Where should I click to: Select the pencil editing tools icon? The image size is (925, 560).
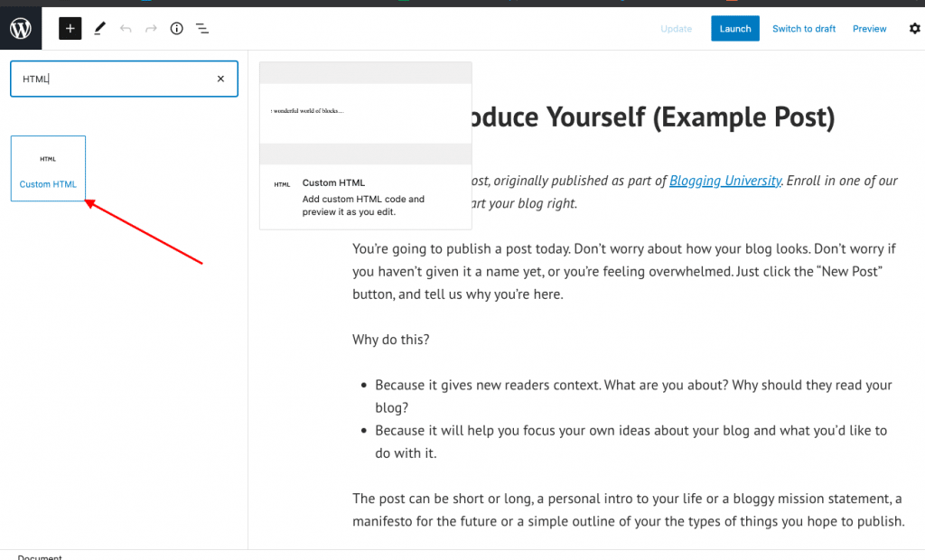click(99, 28)
